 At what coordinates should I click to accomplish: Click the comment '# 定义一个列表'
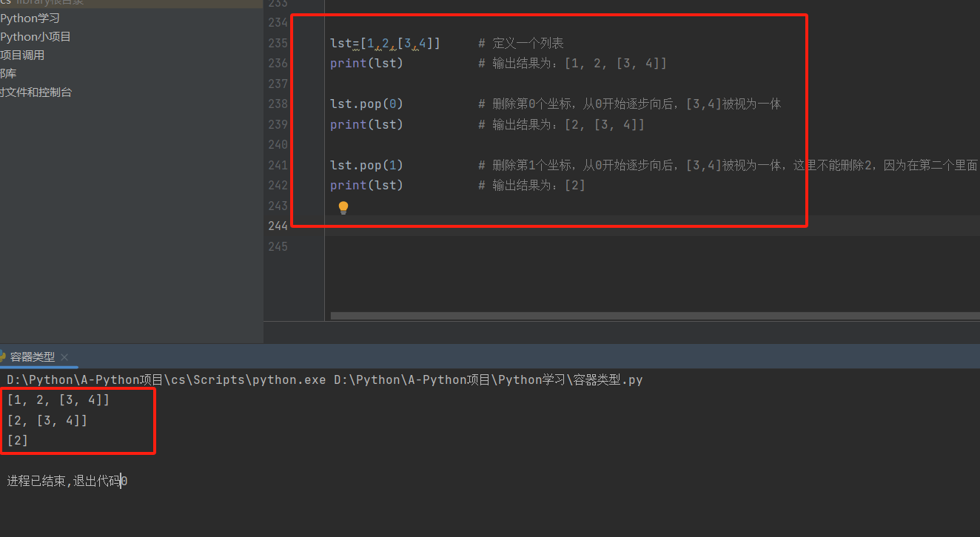[521, 43]
